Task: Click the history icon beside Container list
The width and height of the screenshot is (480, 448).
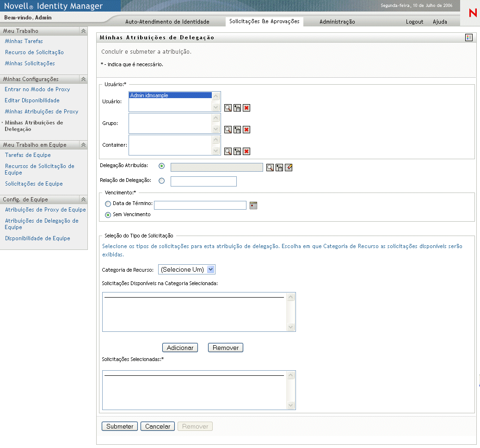Action: [x=237, y=151]
